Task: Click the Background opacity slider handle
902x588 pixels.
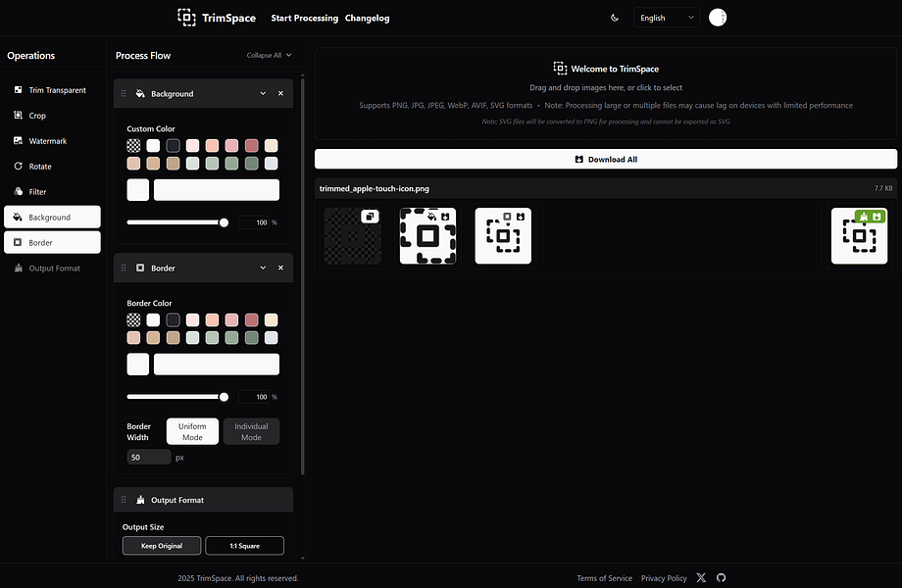Action: click(224, 222)
